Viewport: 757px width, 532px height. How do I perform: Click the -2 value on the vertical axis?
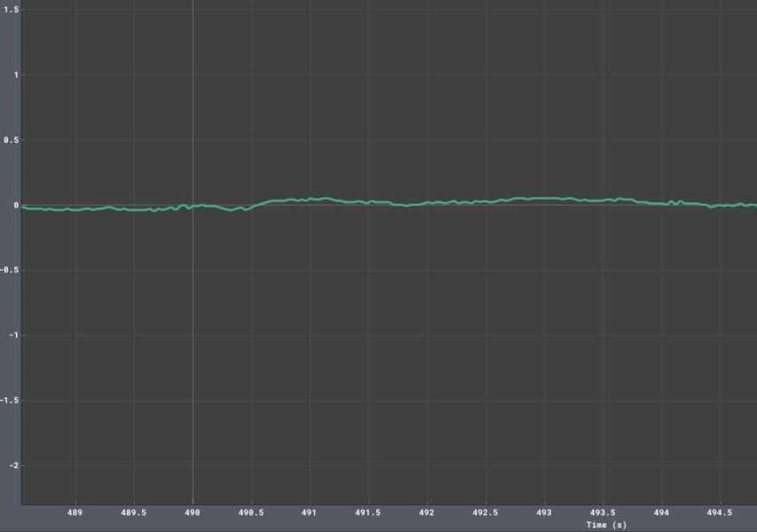14,465
